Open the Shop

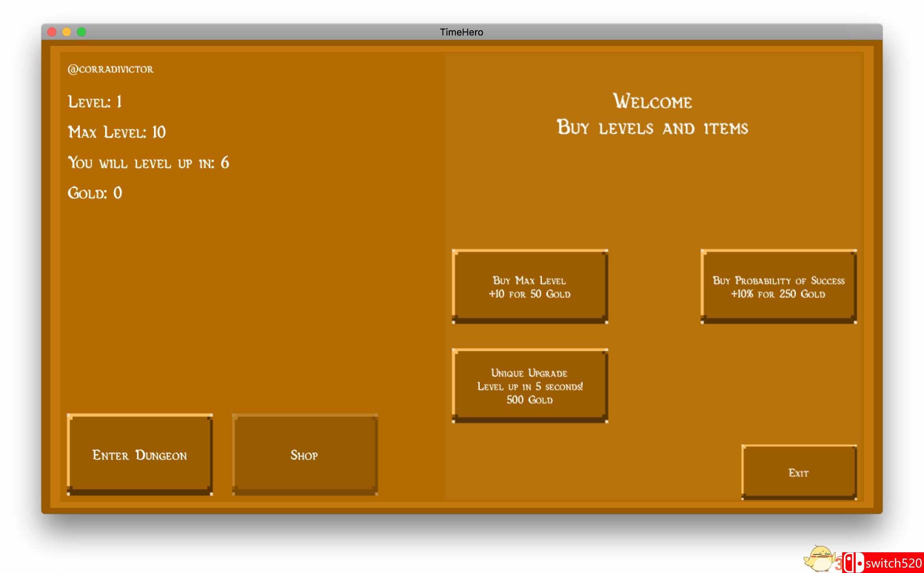pos(304,455)
